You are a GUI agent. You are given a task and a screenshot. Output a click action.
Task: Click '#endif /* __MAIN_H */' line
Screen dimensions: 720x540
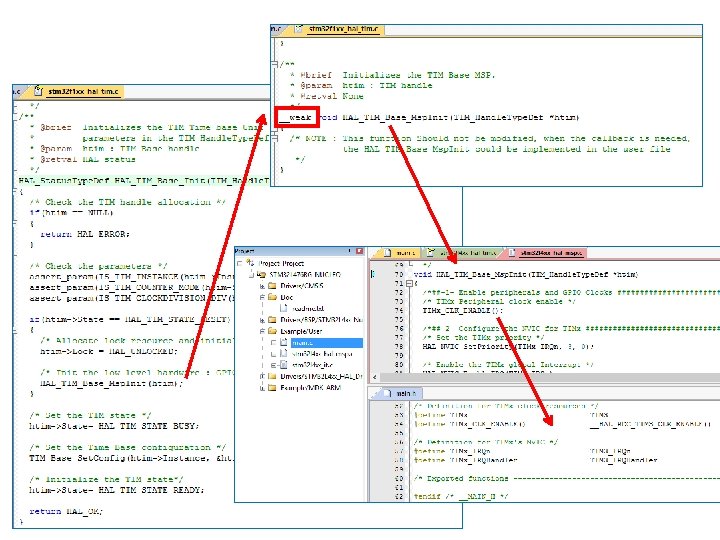click(x=461, y=496)
